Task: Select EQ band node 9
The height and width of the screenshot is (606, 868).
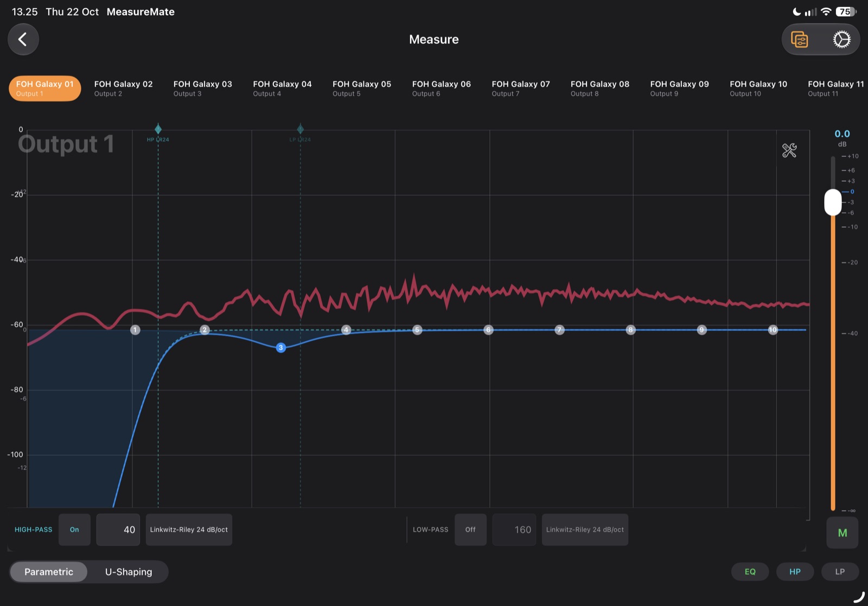Action: (701, 330)
